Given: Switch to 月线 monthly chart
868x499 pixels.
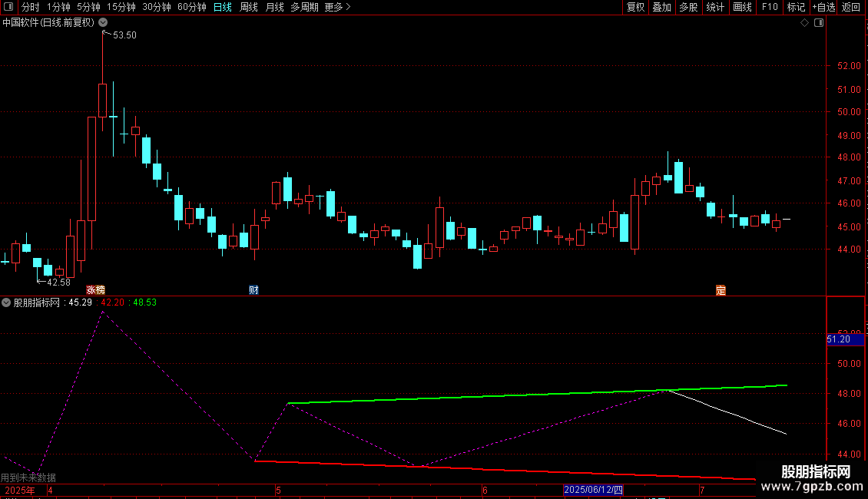Looking at the screenshot, I should pyautogui.click(x=274, y=7).
